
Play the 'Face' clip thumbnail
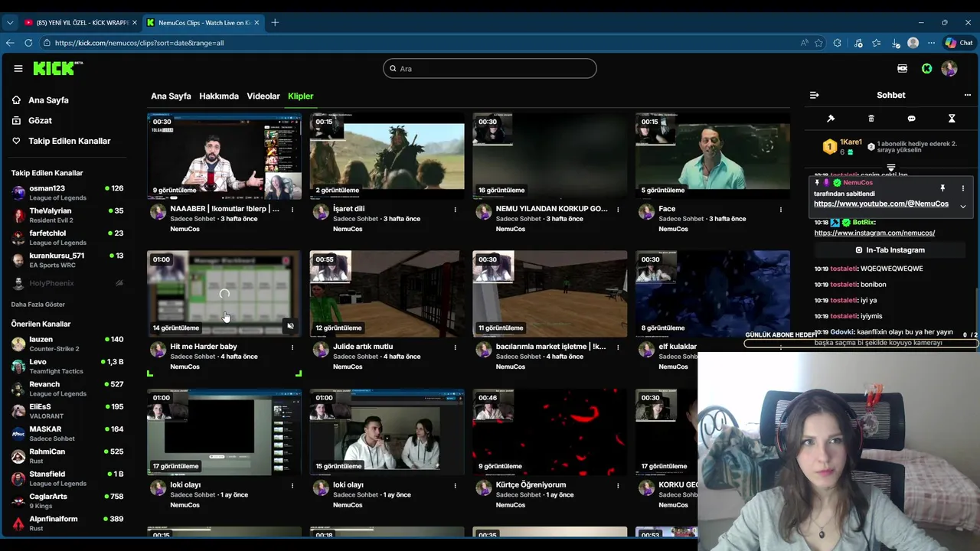coord(713,156)
